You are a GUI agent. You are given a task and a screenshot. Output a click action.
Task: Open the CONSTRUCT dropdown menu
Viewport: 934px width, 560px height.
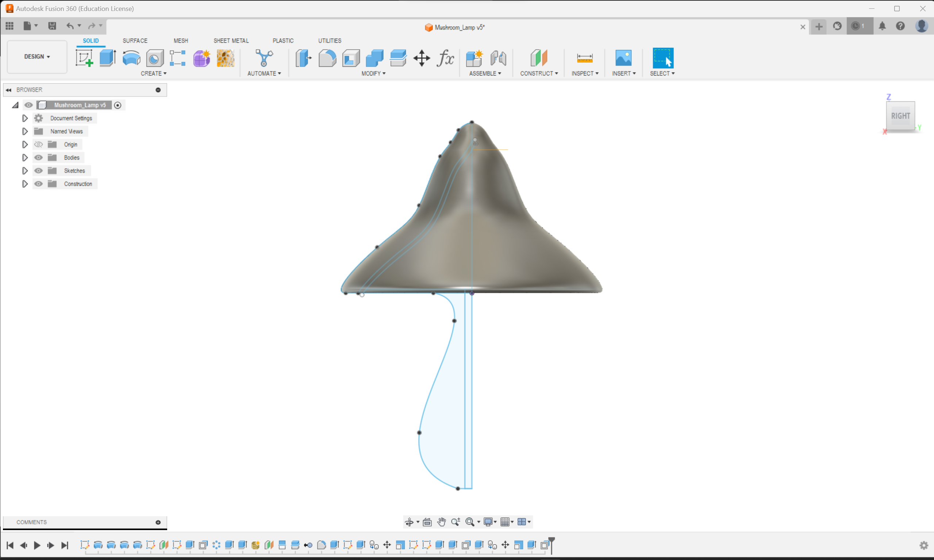(x=539, y=73)
